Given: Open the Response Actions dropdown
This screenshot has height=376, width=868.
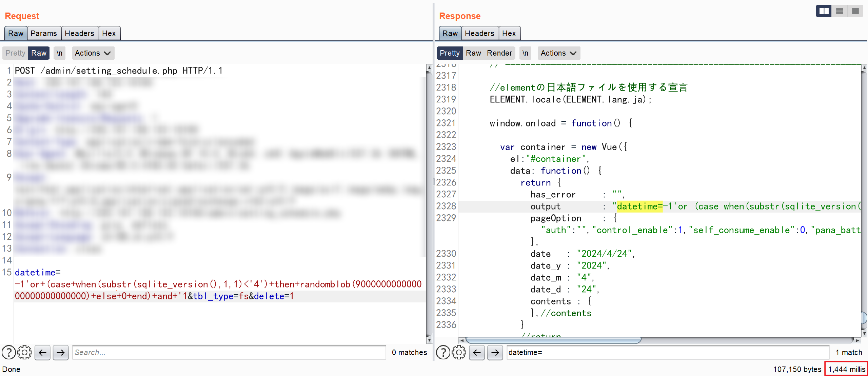Looking at the screenshot, I should point(558,53).
